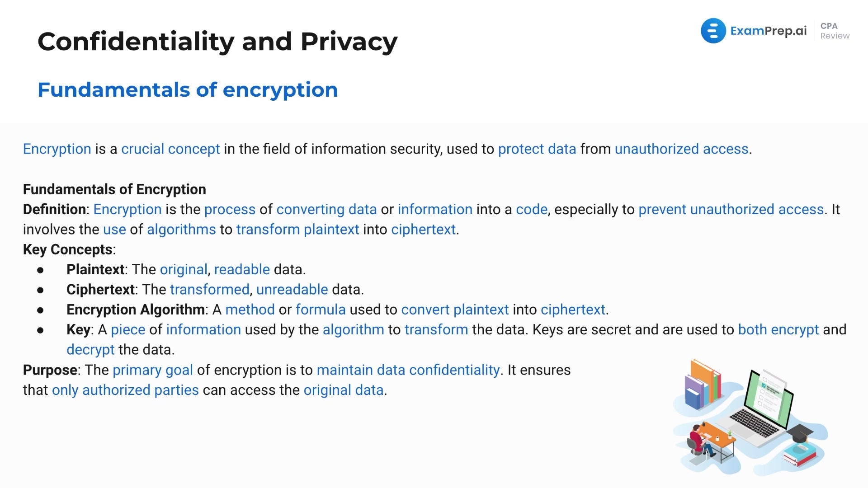This screenshot has width=868, height=488.
Task: Click the 'only authorized parties' highlighted text
Action: coord(125,389)
